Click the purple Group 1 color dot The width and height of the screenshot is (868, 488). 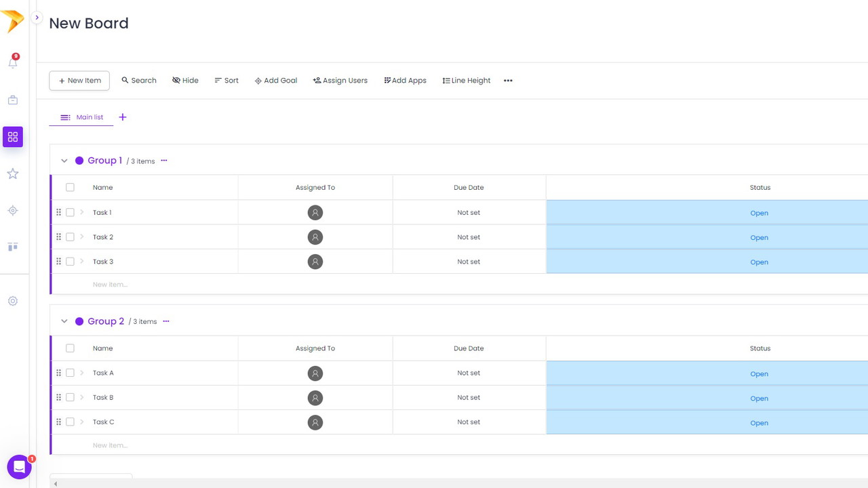point(79,161)
